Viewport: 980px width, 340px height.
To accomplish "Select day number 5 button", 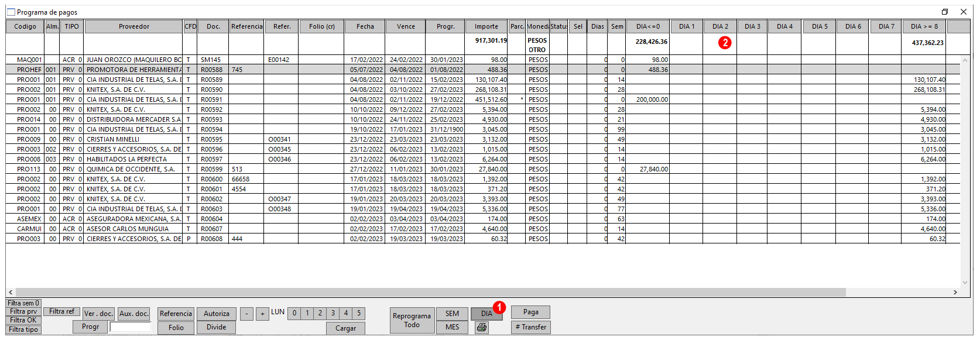I will [x=359, y=313].
